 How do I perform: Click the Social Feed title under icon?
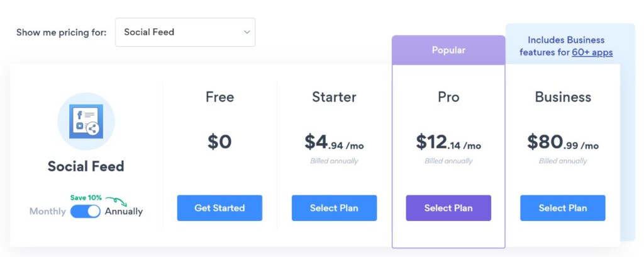pyautogui.click(x=86, y=166)
